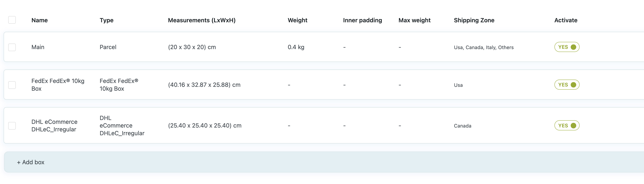Click the Weight column header
644x184 pixels.
pos(298,20)
